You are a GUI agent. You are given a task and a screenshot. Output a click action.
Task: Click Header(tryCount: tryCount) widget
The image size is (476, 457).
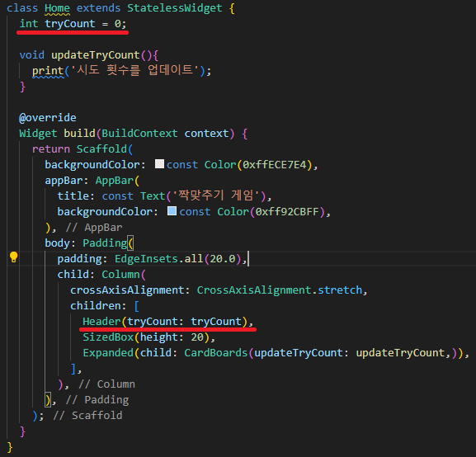tap(165, 322)
